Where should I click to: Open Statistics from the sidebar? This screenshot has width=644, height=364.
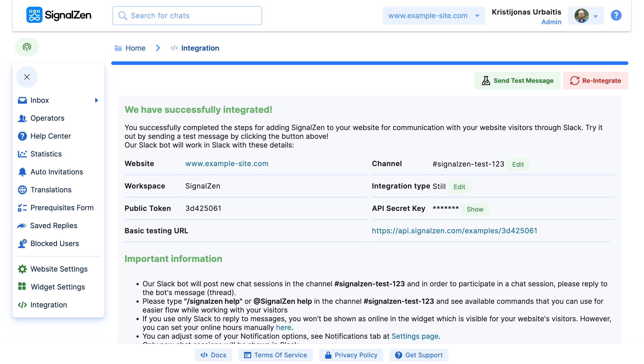(x=46, y=154)
